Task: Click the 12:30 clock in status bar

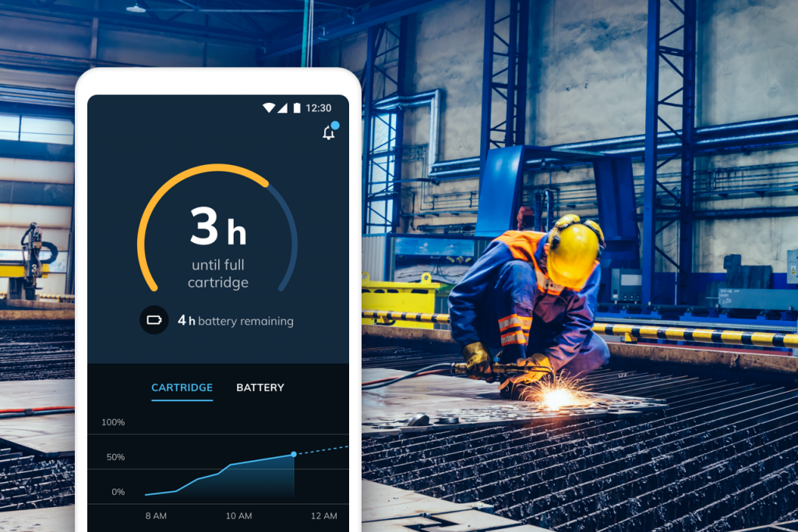Action: pos(319,108)
